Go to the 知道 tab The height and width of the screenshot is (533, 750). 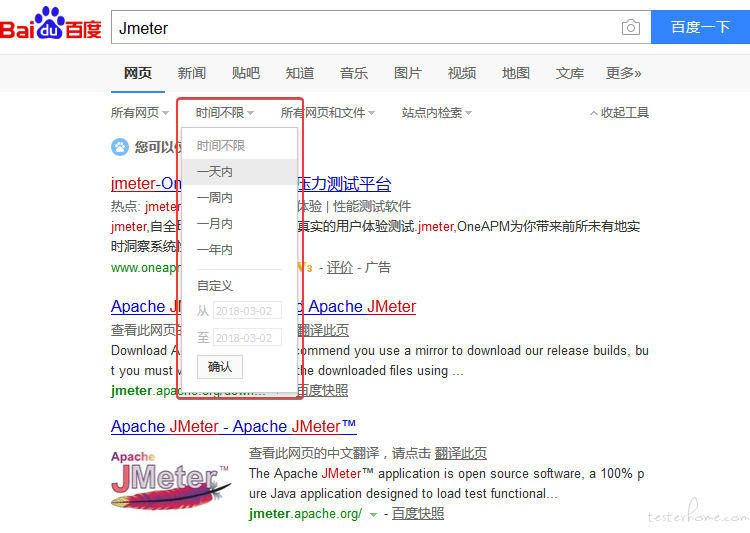point(300,73)
